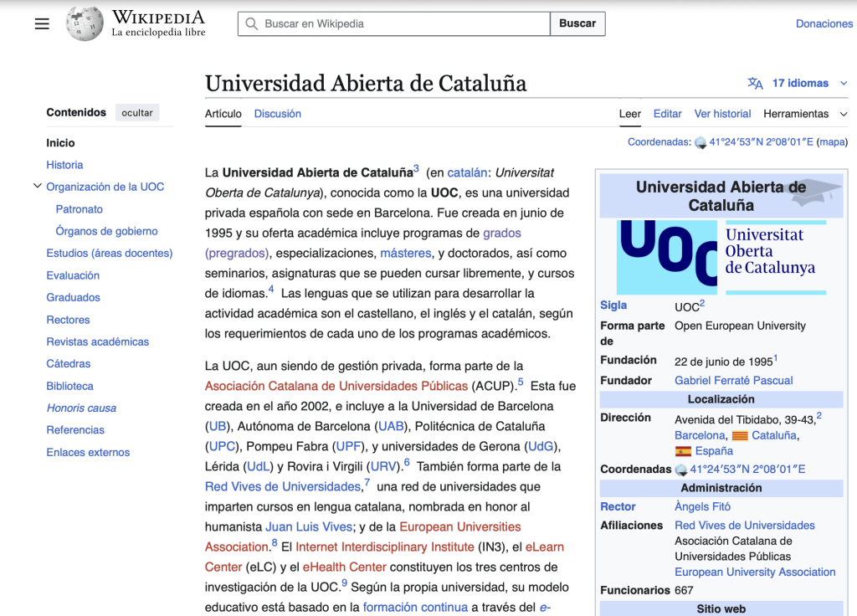Image resolution: width=857 pixels, height=616 pixels.
Task: Click the graduation cap icon in infobox header
Action: click(x=815, y=192)
